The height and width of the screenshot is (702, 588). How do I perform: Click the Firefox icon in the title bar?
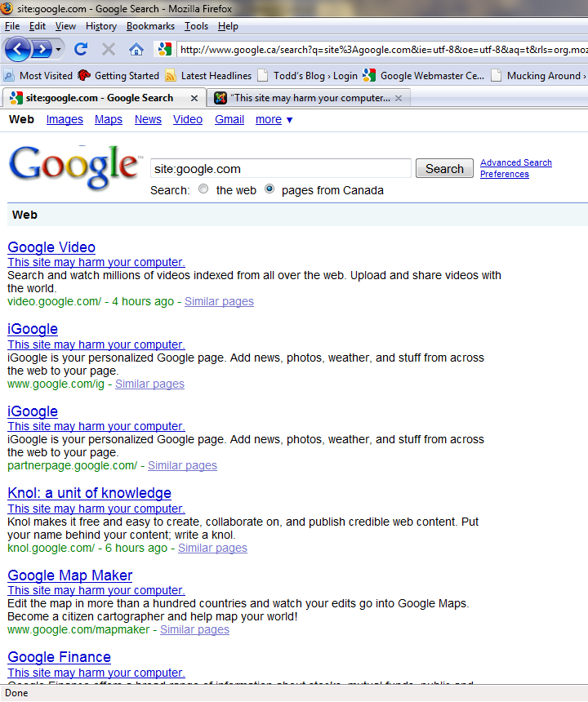7,7
